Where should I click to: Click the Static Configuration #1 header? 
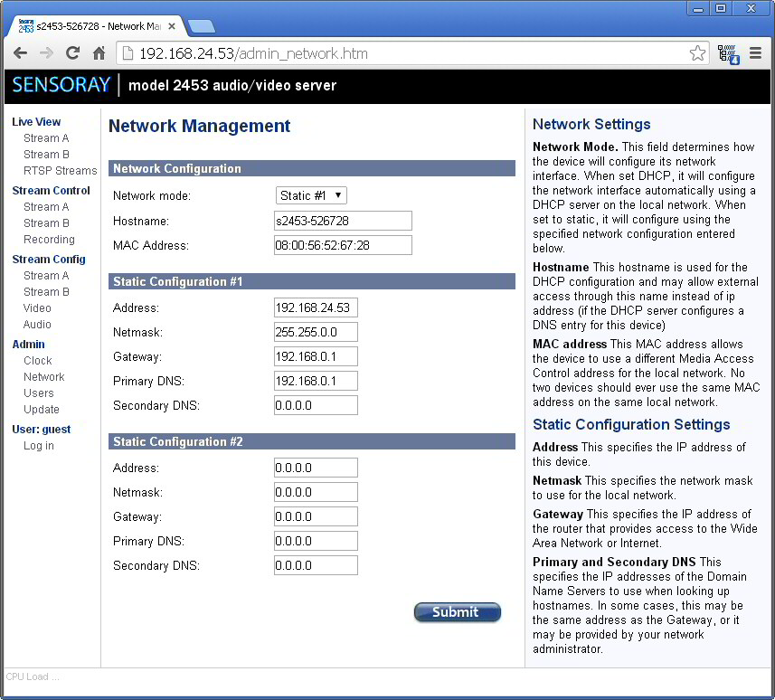tap(312, 281)
